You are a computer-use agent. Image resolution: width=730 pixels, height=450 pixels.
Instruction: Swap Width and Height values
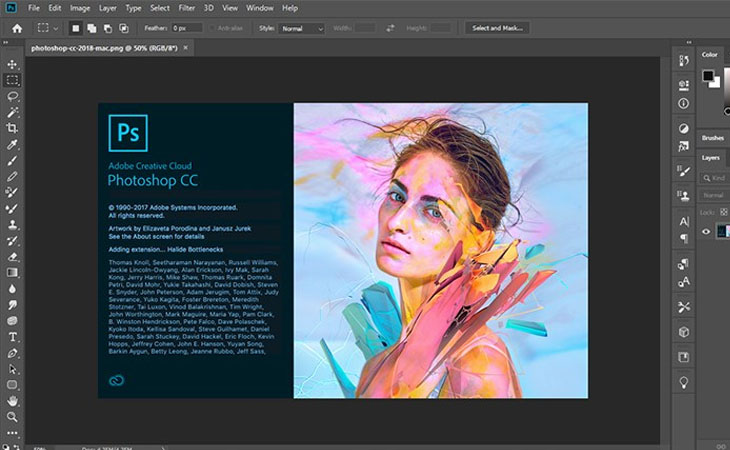tap(390, 28)
